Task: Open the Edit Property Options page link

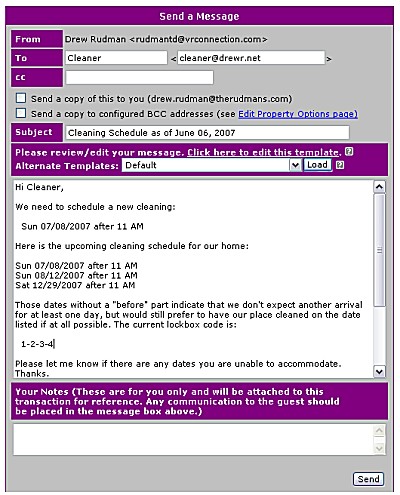Action: (298, 114)
